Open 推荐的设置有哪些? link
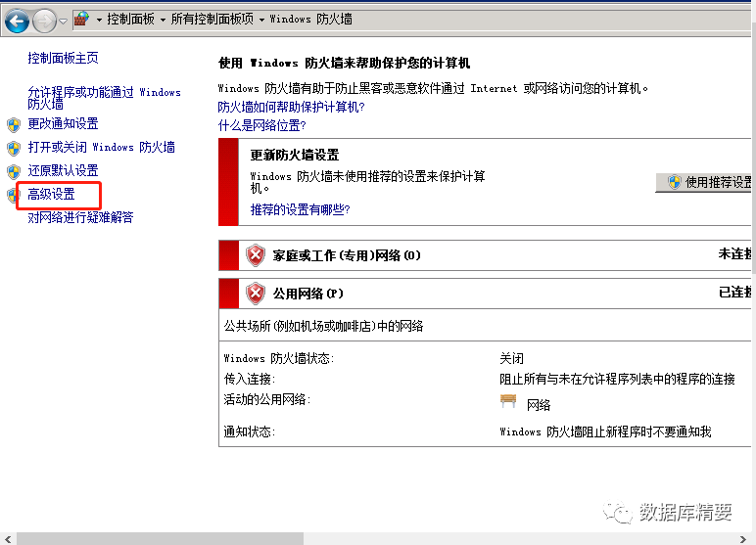This screenshot has height=545, width=756. pos(300,209)
